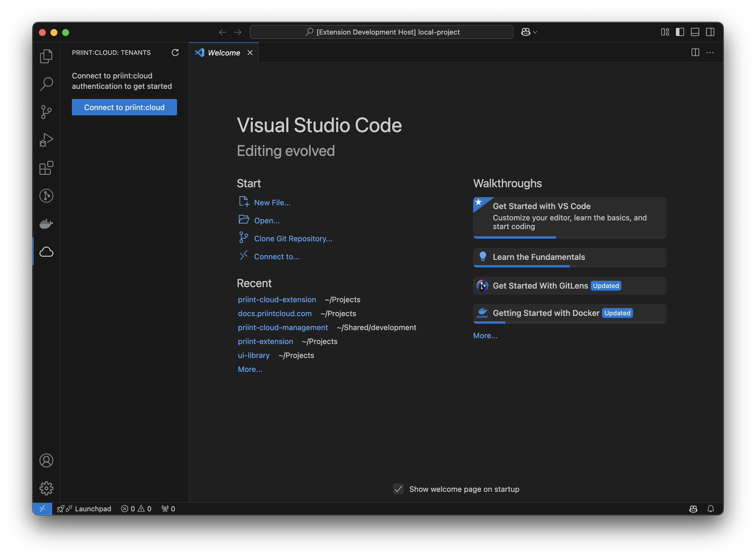
Task: Expand the Copilot dropdown chevron in title bar
Action: pyautogui.click(x=535, y=32)
